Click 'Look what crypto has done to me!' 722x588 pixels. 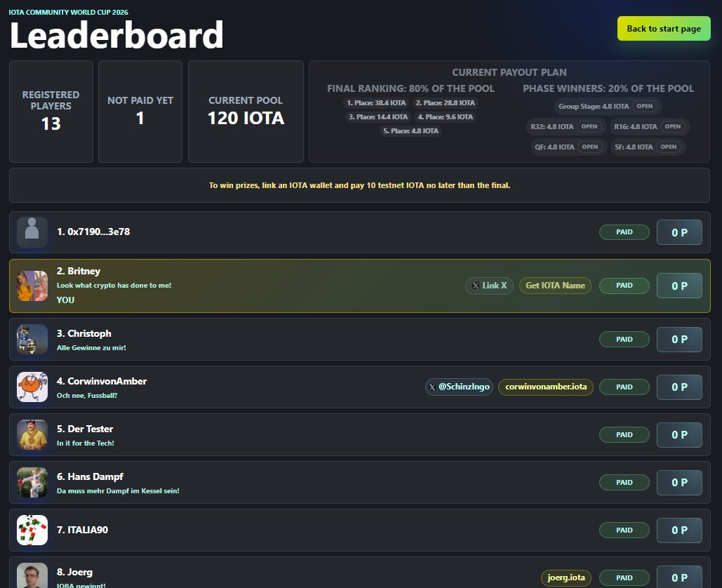coord(114,286)
